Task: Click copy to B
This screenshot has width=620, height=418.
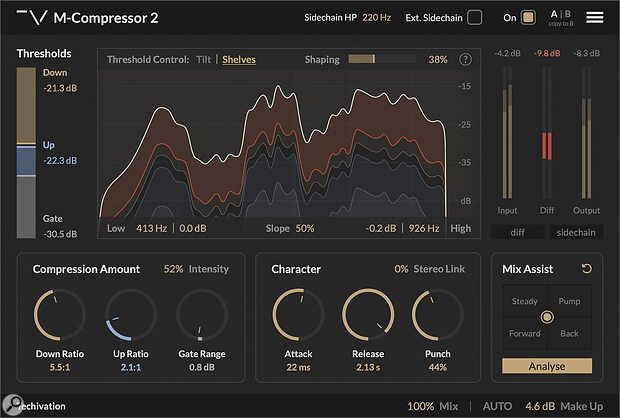Action: pos(561,24)
